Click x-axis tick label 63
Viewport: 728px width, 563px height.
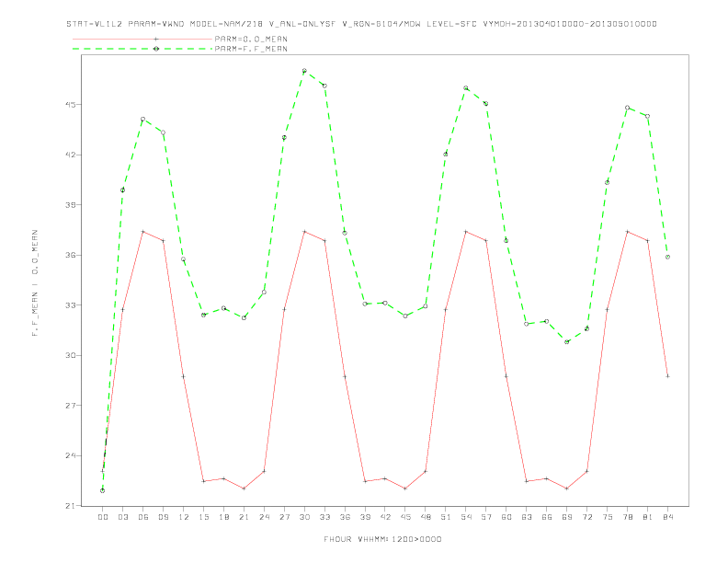(x=527, y=517)
